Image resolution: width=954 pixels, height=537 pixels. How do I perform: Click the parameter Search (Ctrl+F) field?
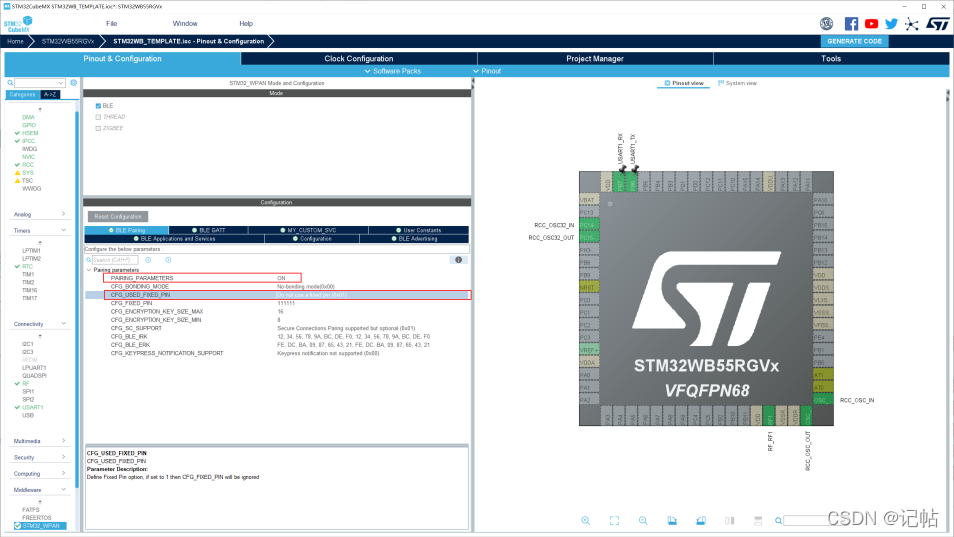pyautogui.click(x=115, y=260)
